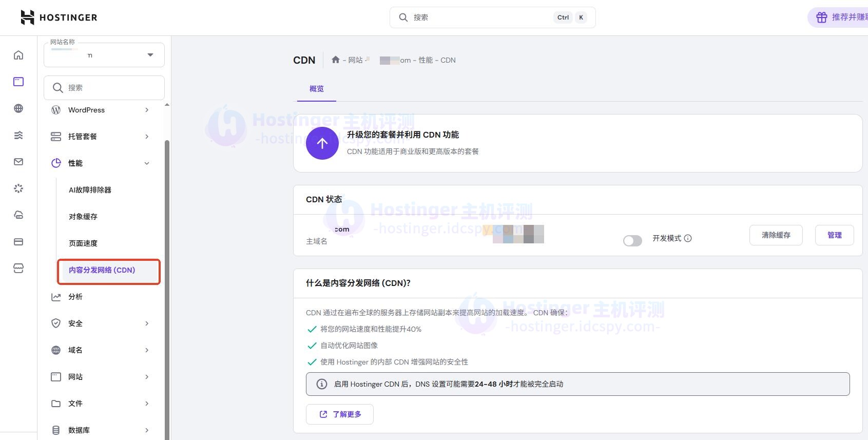Click the home icon in the breadcrumb
Screen dimensions: 868x440
tap(335, 60)
